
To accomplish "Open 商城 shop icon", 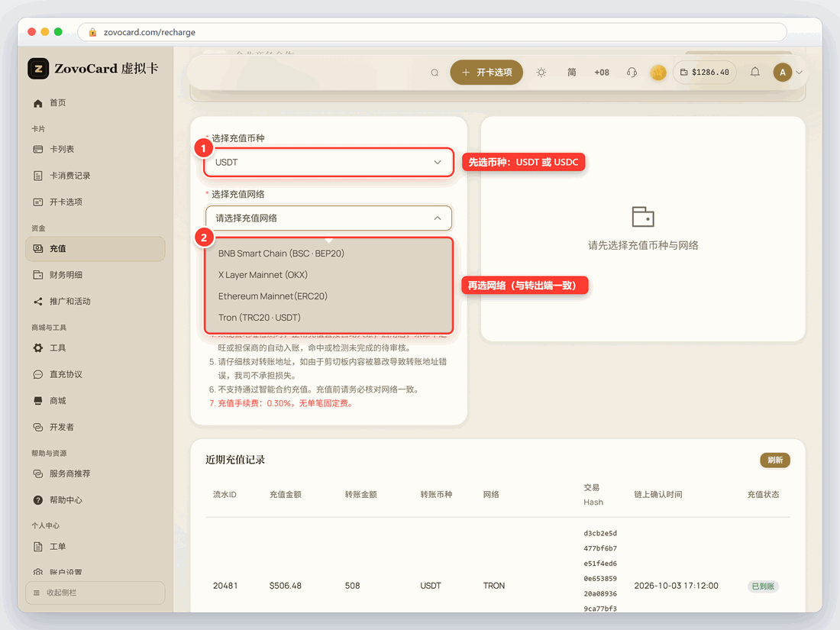I will pos(37,401).
